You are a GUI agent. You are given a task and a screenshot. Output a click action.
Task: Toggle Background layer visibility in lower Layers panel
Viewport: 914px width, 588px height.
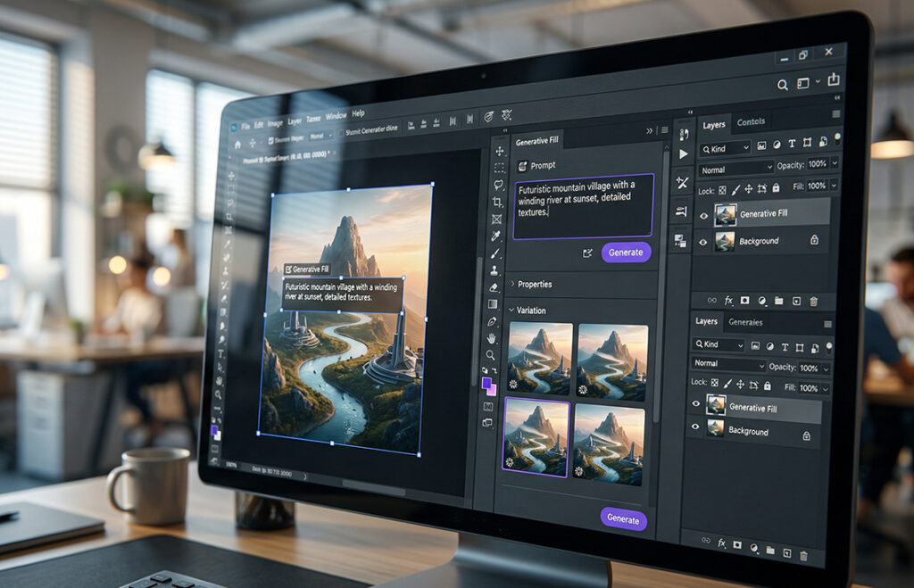pos(697,428)
